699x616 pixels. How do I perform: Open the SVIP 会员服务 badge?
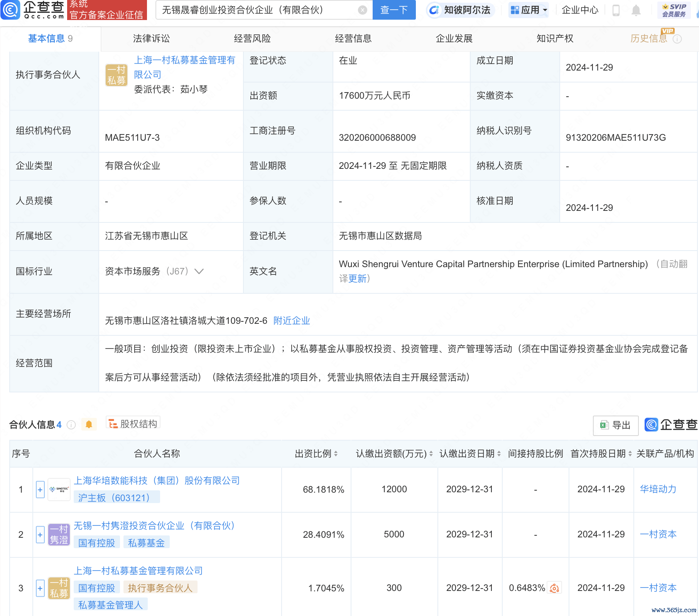(x=674, y=10)
